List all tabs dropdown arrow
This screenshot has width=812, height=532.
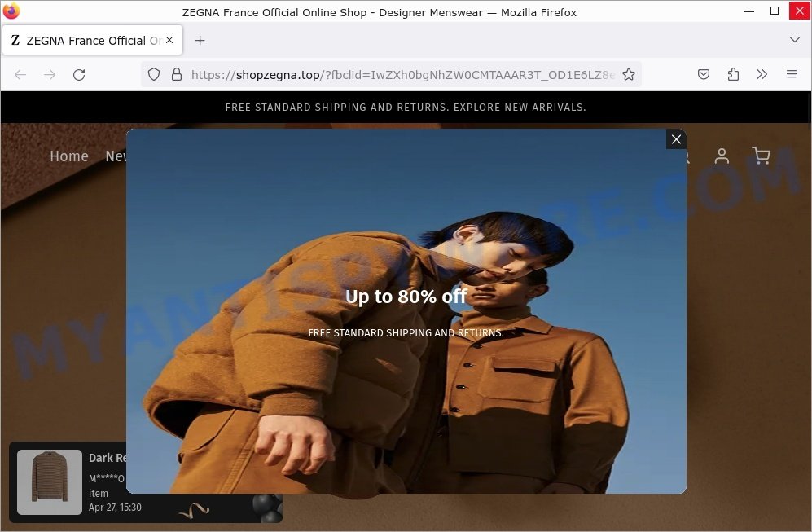click(794, 39)
